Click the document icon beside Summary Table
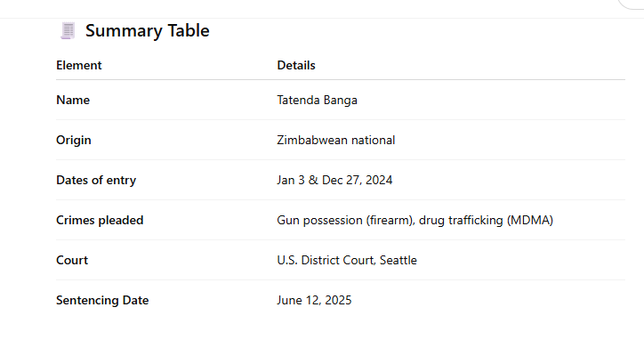Viewport: 644px width, 364px height. 68,30
